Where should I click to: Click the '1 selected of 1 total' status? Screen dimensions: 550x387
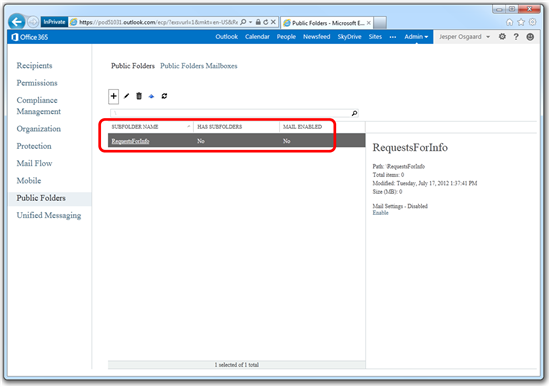click(x=237, y=365)
